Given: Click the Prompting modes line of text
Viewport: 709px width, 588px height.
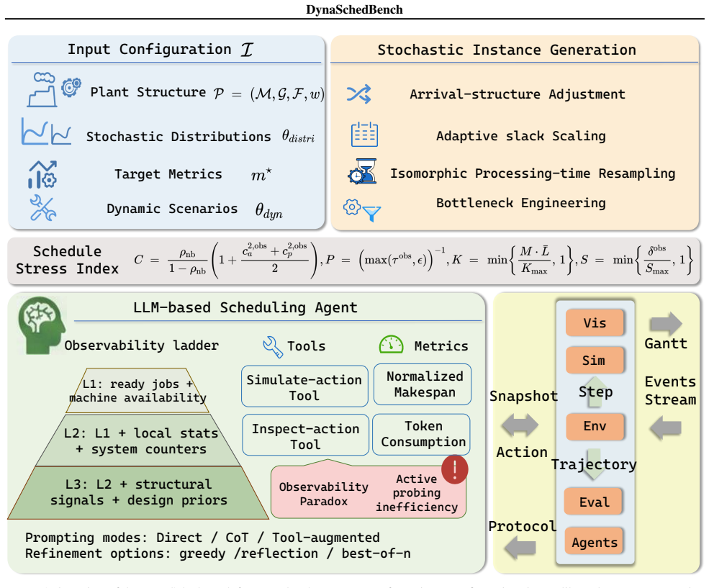Looking at the screenshot, I should click(x=202, y=538).
